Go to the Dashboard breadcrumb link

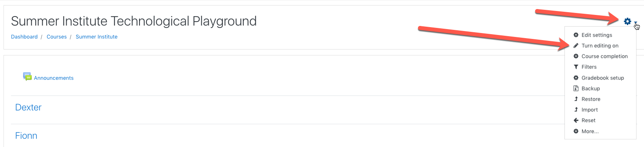[x=24, y=37]
